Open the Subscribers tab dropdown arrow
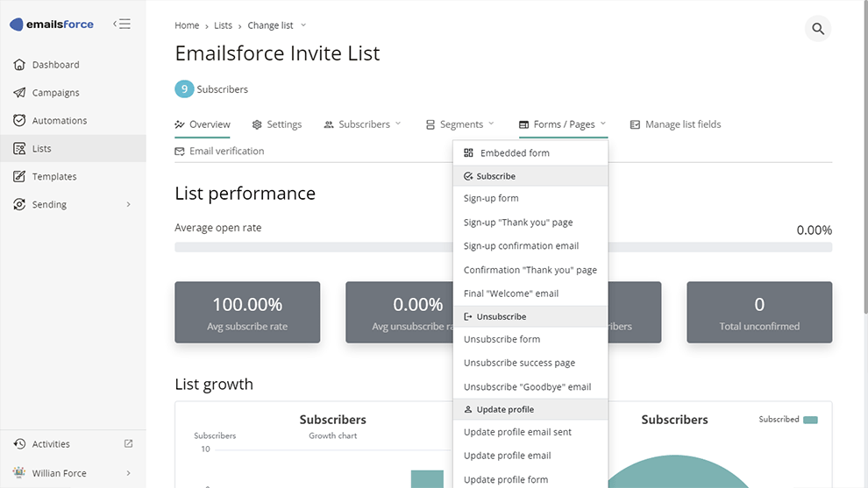This screenshot has height=488, width=868. 398,124
